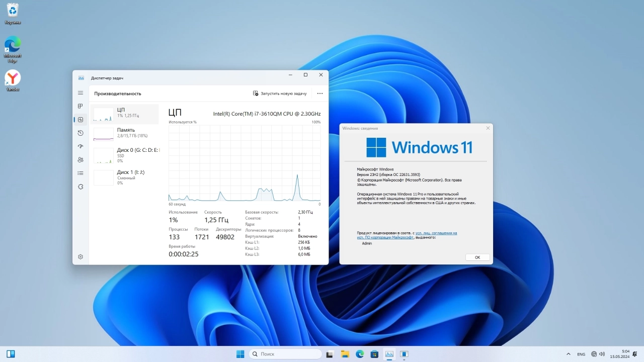Click the uptime value 0:00:02:25
644x362 pixels.
pos(184,254)
